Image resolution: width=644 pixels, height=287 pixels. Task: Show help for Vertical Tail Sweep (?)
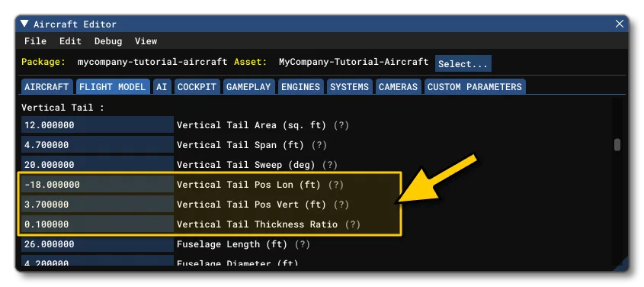(329, 165)
